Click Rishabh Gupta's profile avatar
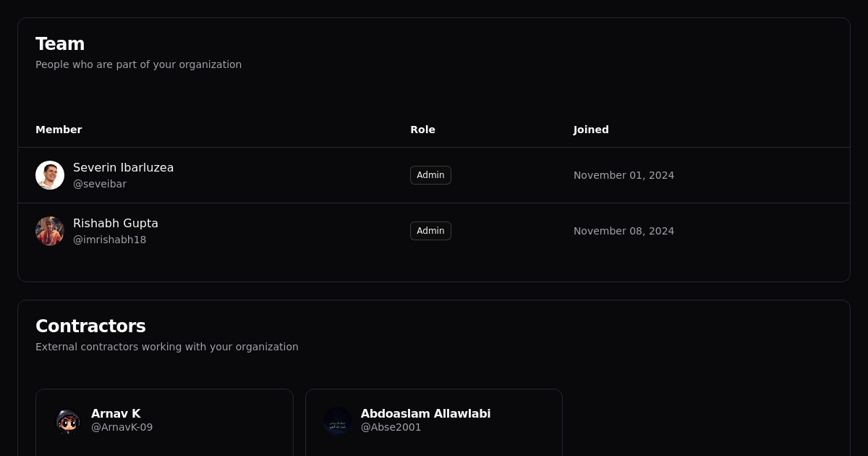868x456 pixels. 50,231
